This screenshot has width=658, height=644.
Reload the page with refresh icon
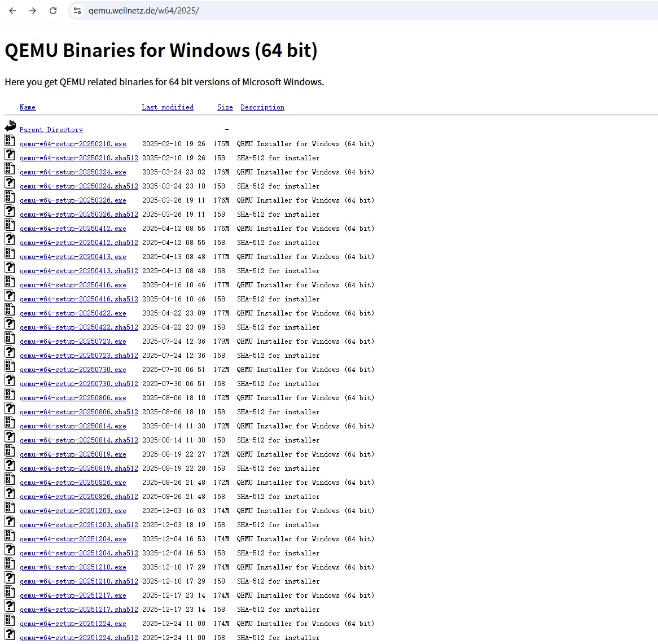pyautogui.click(x=53, y=11)
